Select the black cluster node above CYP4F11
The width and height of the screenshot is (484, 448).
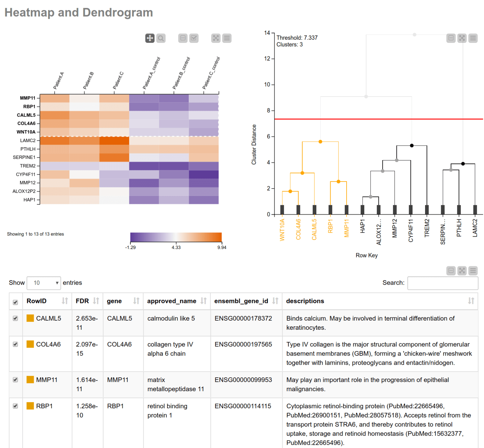pos(412,146)
